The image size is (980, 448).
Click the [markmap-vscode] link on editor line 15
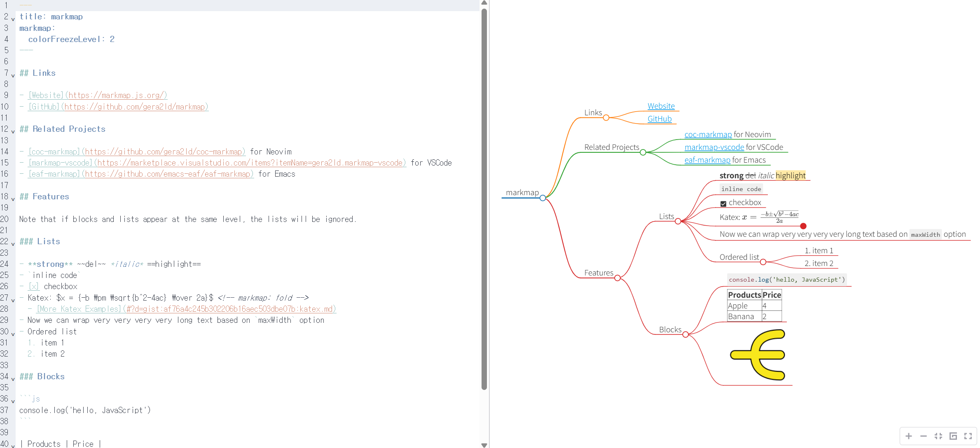[217, 163]
